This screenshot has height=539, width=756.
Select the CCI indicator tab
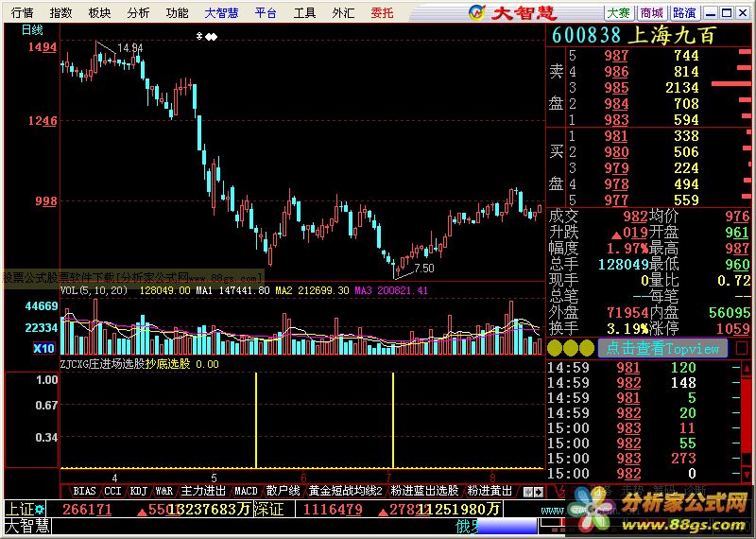[x=112, y=491]
